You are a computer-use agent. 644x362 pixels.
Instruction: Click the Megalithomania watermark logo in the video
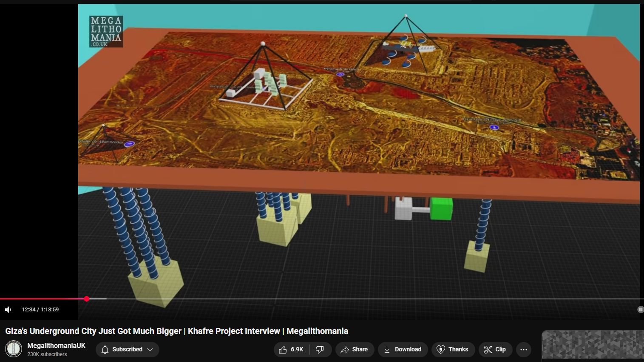[106, 31]
